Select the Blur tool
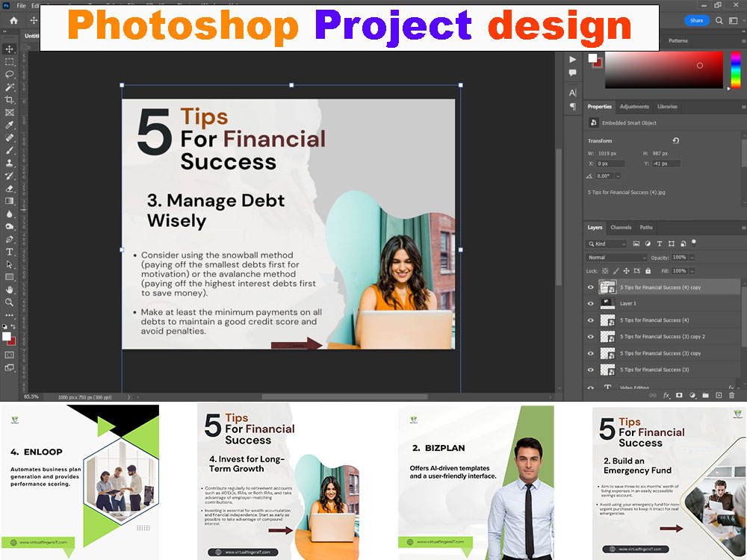This screenshot has height=560, width=747. 9,214
